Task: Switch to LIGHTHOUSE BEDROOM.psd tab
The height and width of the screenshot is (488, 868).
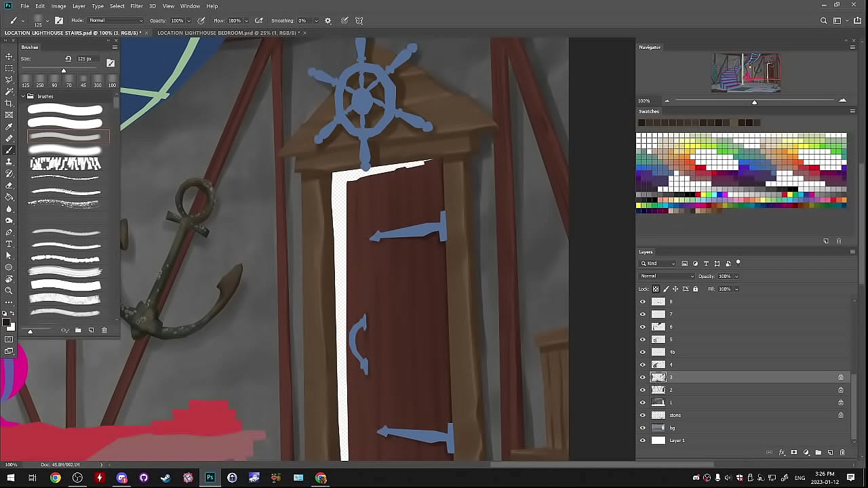Action: (228, 33)
